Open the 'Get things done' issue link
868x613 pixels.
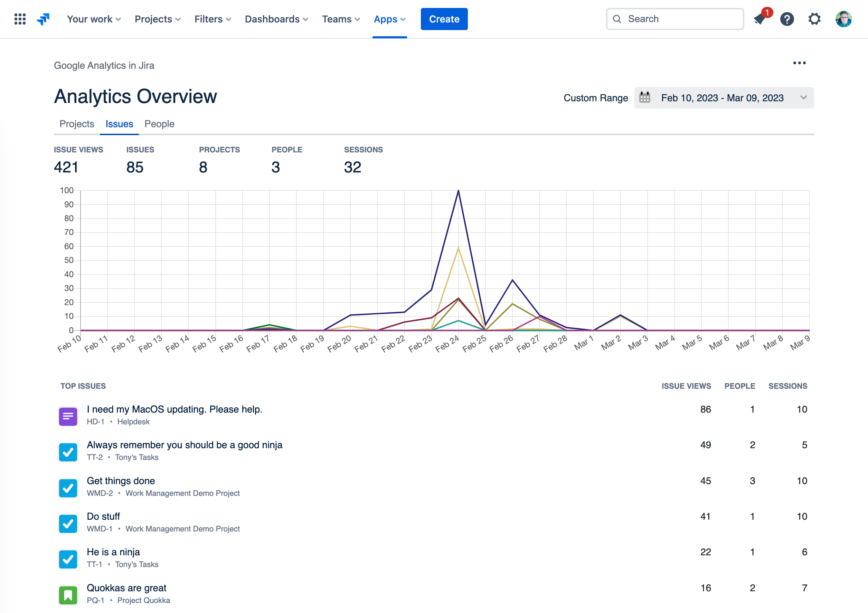(x=121, y=481)
